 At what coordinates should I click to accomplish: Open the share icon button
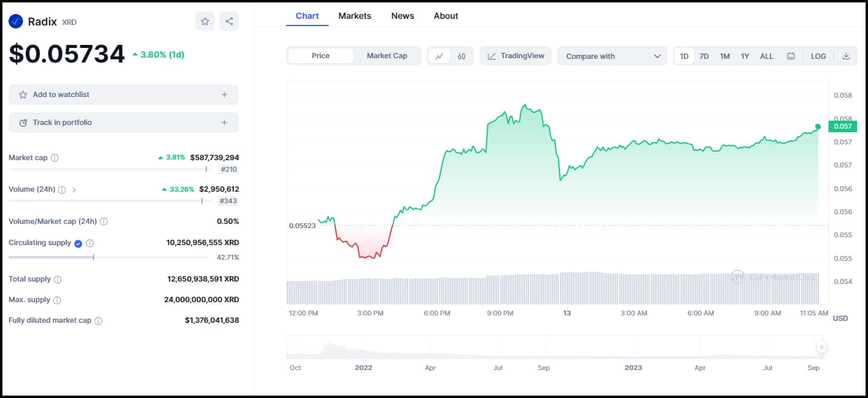[x=229, y=21]
